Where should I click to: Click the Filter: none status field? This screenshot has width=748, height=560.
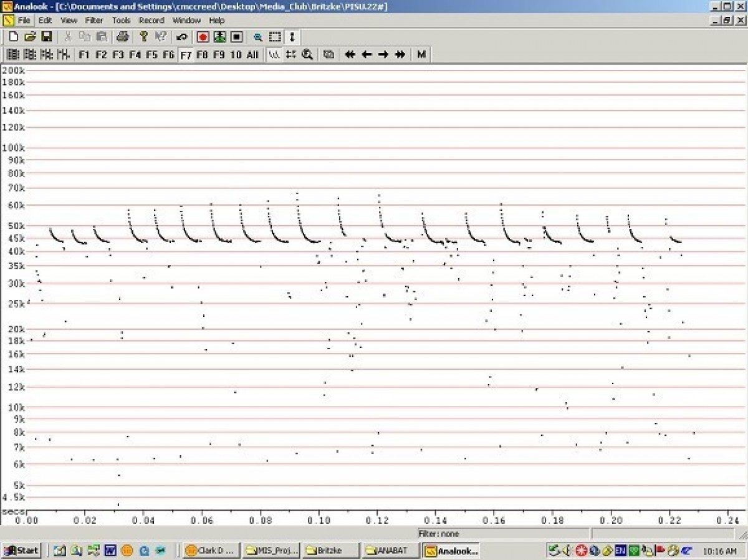(440, 534)
